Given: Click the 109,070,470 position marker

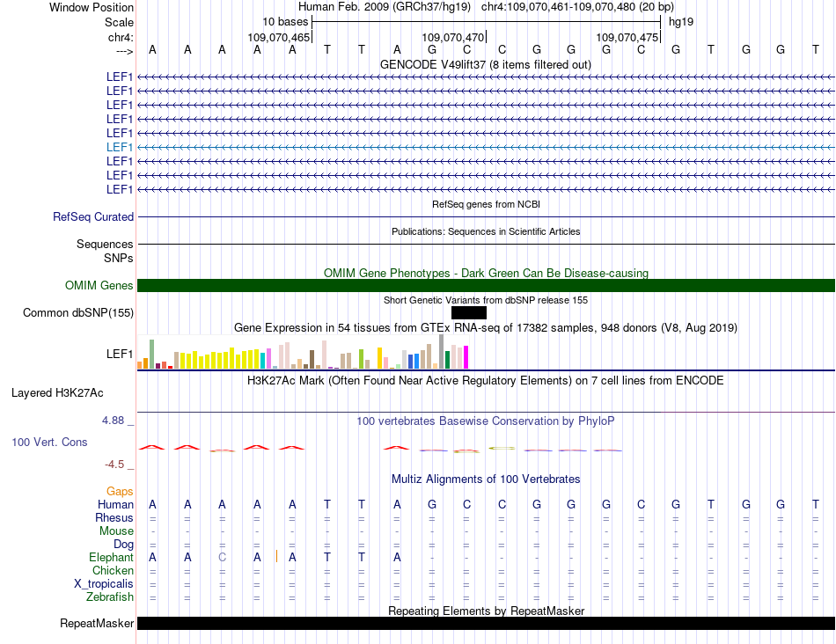Looking at the screenshot, I should (452, 37).
